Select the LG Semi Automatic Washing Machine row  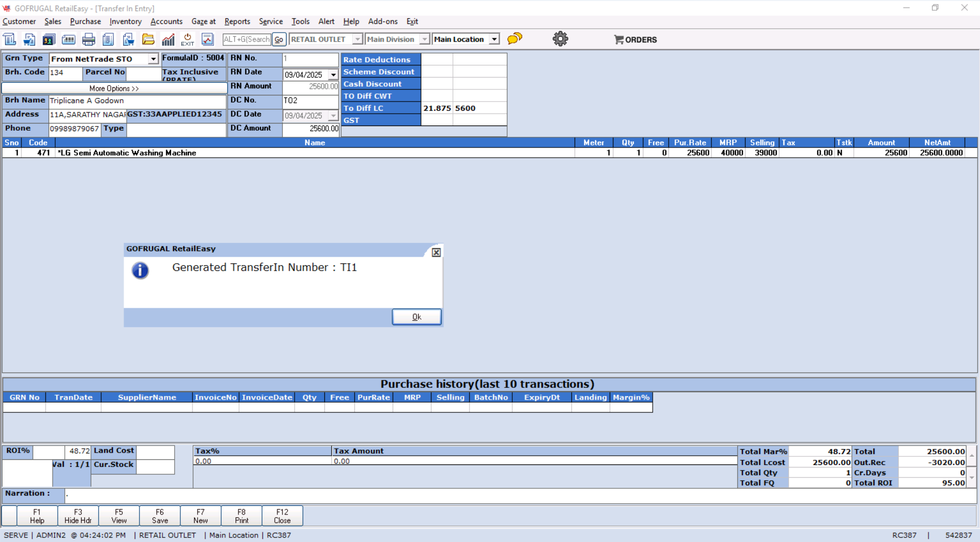click(489, 153)
